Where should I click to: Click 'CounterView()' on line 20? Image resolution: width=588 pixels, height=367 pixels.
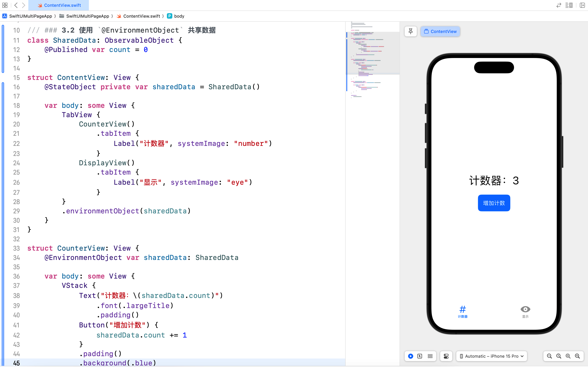[x=107, y=124]
